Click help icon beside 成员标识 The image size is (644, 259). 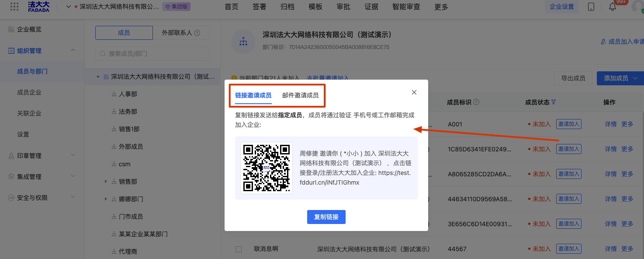tap(476, 102)
